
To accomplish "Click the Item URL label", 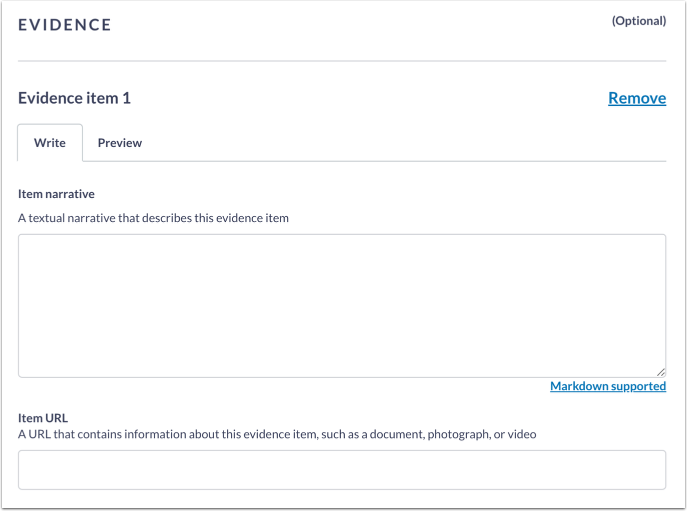I will pos(42,418).
